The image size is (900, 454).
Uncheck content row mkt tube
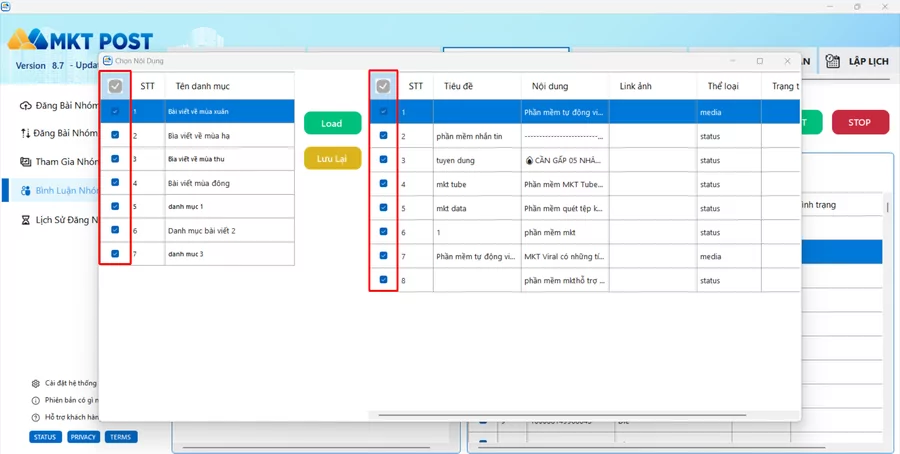383,184
